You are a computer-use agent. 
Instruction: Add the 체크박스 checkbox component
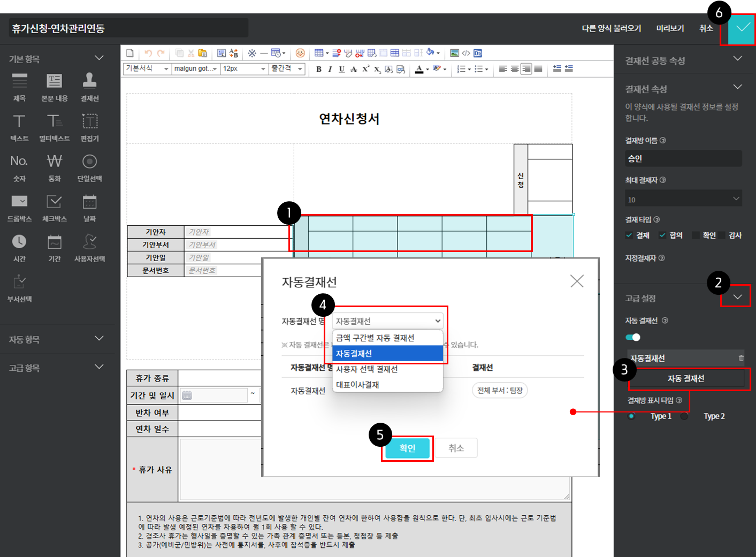[x=54, y=202]
